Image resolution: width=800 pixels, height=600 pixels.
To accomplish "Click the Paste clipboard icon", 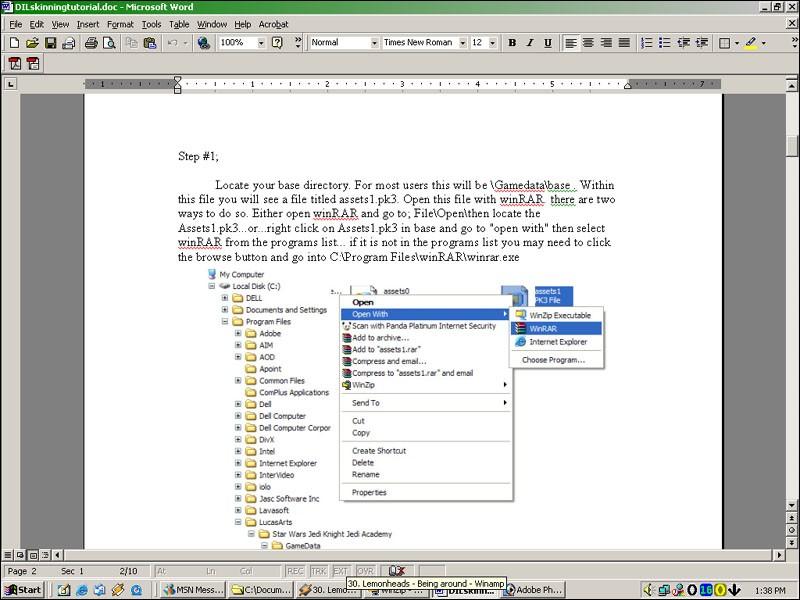I will pos(150,43).
